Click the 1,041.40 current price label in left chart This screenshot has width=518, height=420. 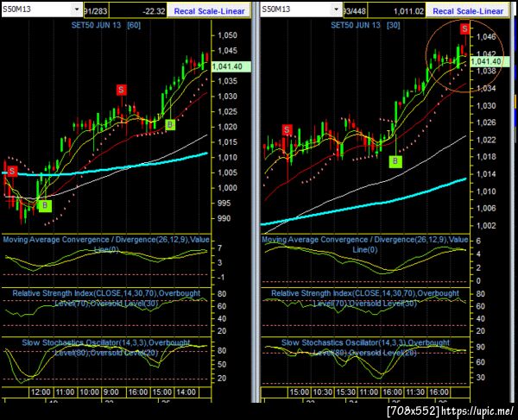tap(231, 66)
